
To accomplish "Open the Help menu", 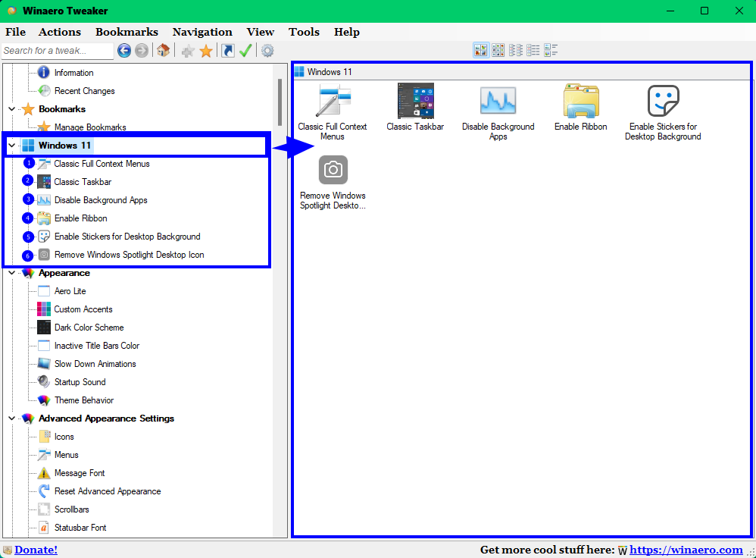I will coord(347,32).
